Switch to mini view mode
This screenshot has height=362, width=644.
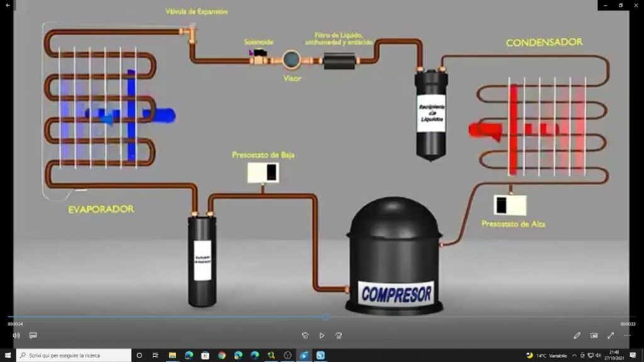[594, 336]
